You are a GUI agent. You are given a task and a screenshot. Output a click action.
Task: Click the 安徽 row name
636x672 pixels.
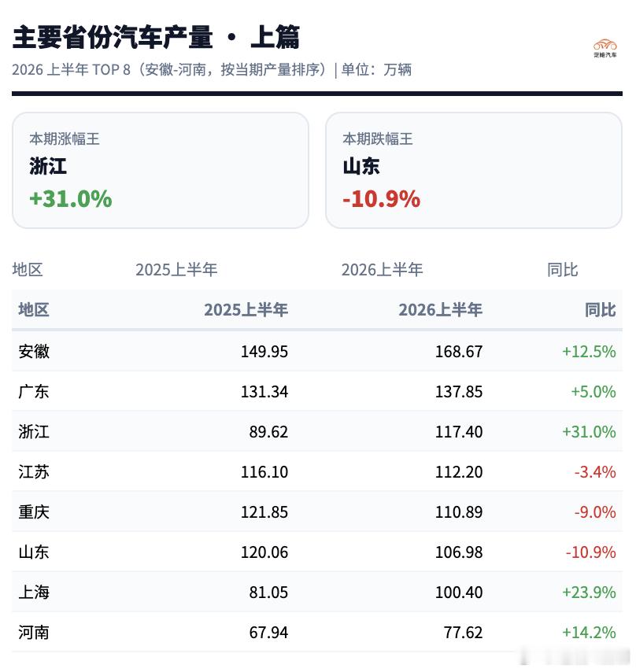(34, 352)
